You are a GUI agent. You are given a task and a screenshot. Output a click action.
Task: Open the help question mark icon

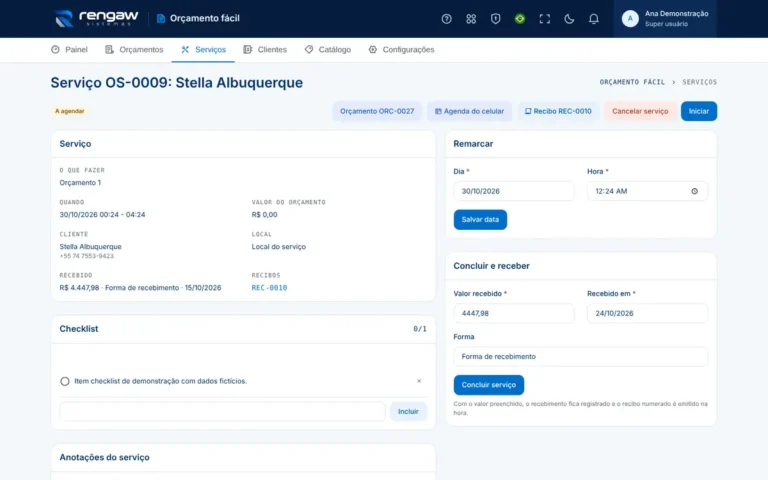(x=446, y=19)
